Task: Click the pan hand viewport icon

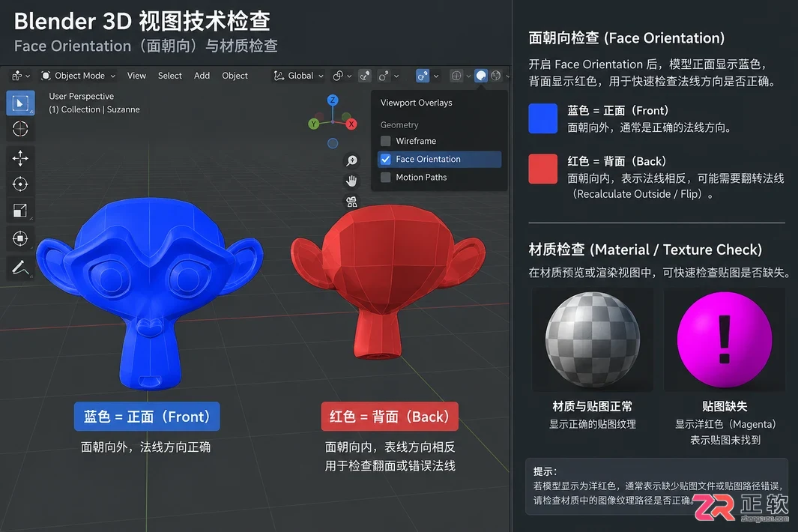Action: click(351, 181)
